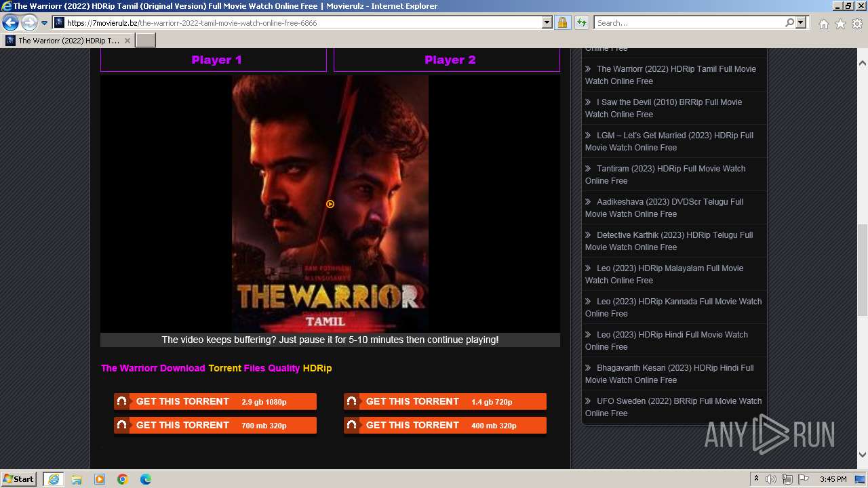868x488 pixels.
Task: Open Tantiram (2023) HDRip link
Action: pyautogui.click(x=665, y=174)
